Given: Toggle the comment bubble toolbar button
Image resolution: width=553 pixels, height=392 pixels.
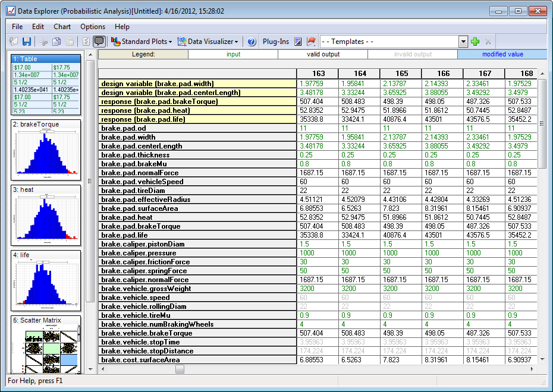Looking at the screenshot, I should point(99,42).
